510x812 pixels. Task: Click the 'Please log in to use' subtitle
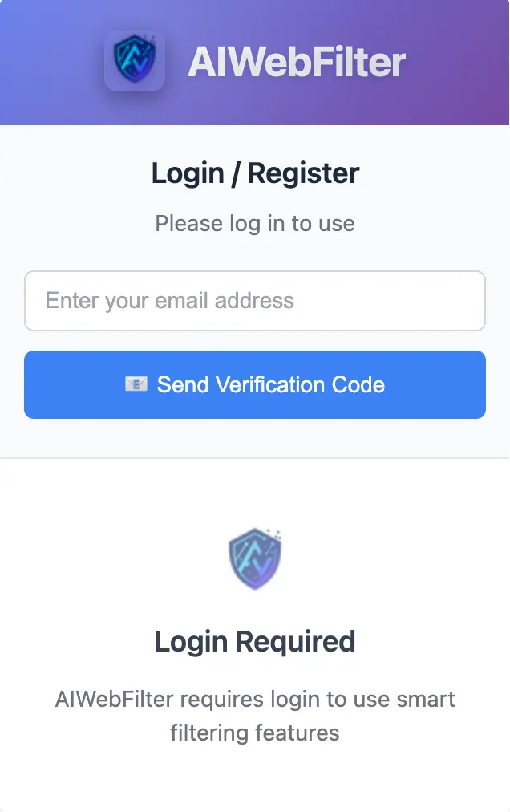(255, 224)
